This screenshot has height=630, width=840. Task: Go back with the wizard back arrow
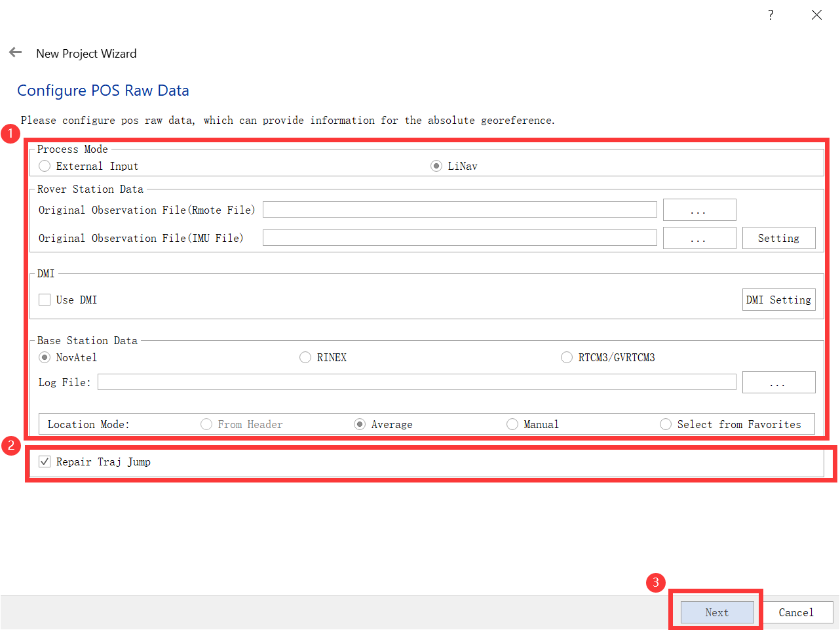(x=16, y=52)
